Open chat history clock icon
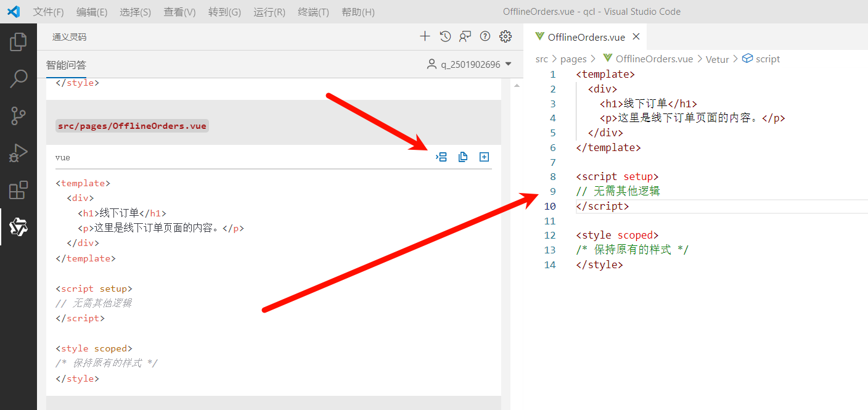Image resolution: width=868 pixels, height=410 pixels. (445, 36)
